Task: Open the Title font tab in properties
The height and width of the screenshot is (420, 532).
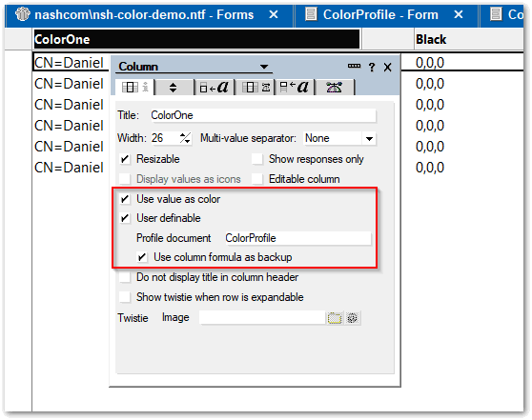Action: [295, 88]
